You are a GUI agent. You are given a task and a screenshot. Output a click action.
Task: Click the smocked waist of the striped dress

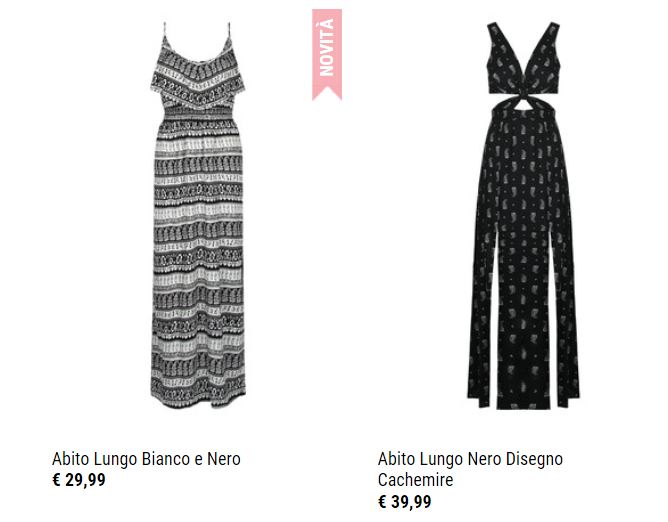(198, 114)
